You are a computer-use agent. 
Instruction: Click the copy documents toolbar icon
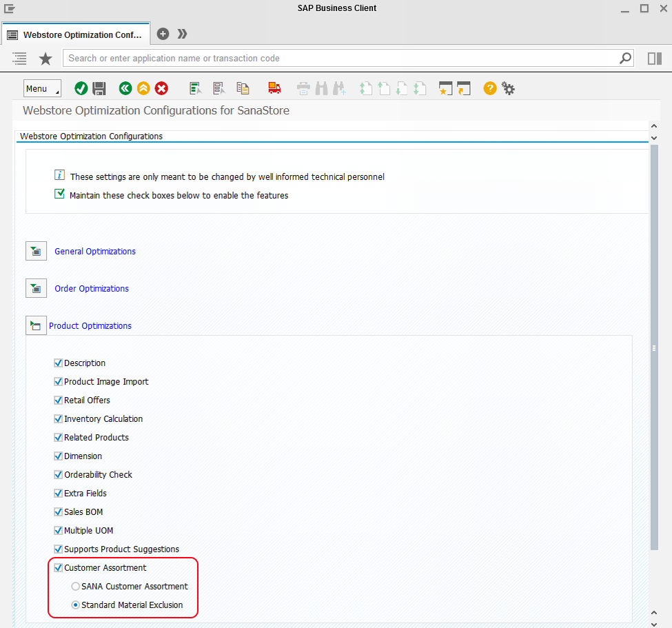click(243, 89)
